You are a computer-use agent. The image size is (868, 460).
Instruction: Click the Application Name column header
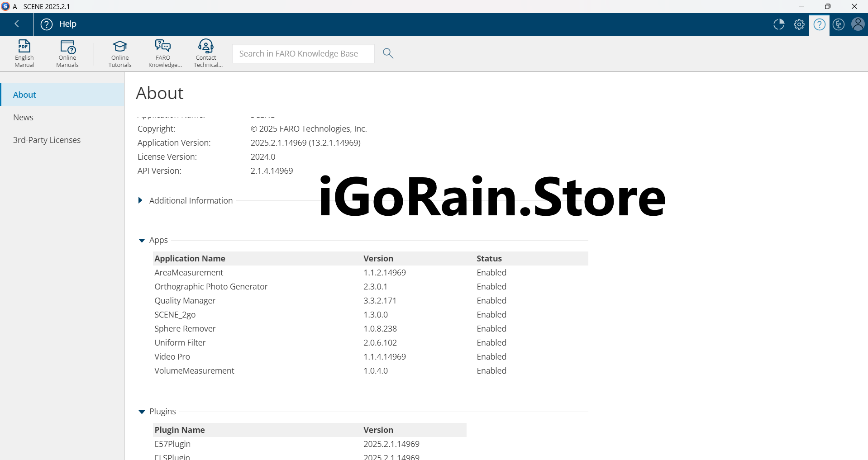point(190,258)
